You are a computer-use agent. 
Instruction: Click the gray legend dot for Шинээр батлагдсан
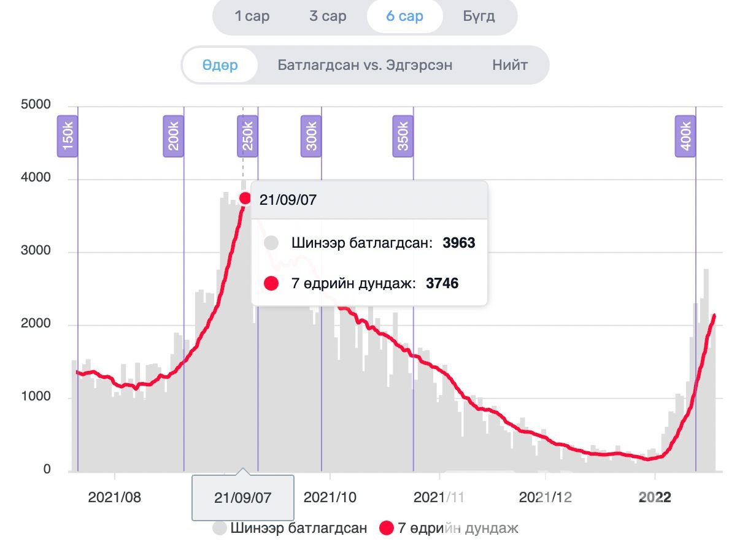220,528
